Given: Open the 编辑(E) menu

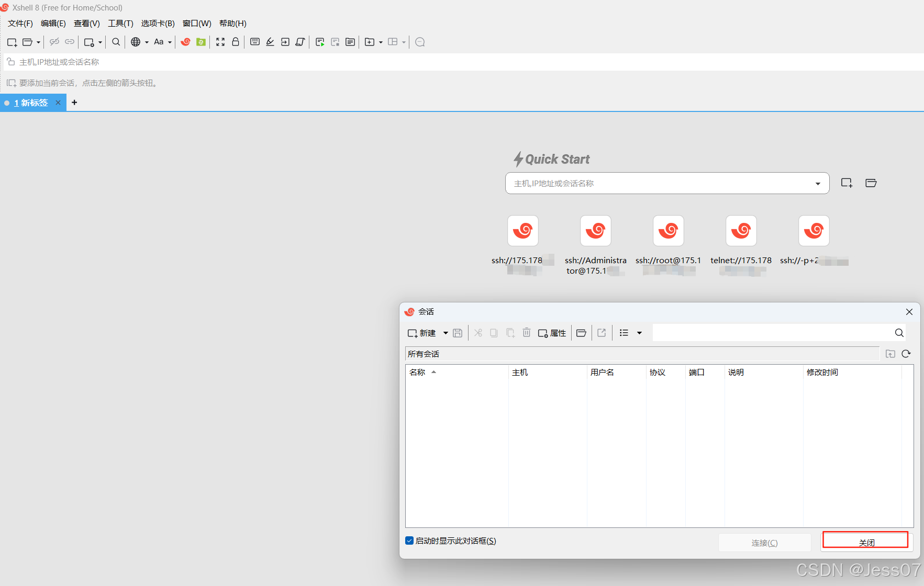Looking at the screenshot, I should click(x=53, y=24).
